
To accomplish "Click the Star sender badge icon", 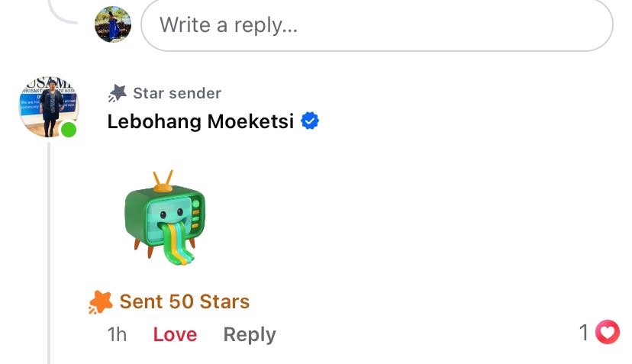I will (x=118, y=93).
